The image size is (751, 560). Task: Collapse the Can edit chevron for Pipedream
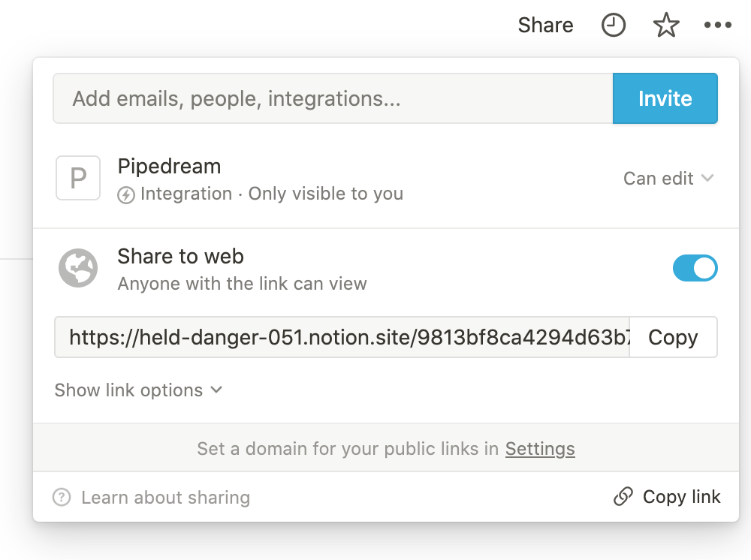[x=707, y=178]
